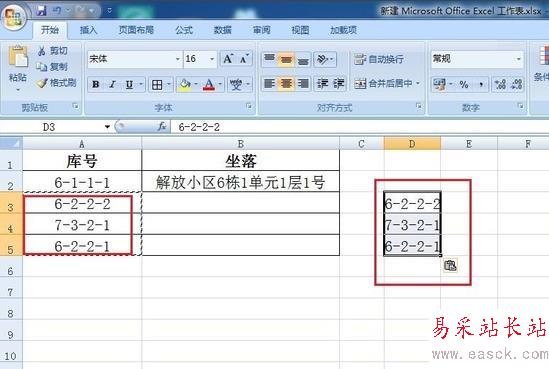Decrease font size with small A
The width and height of the screenshot is (549, 369).
click(244, 59)
